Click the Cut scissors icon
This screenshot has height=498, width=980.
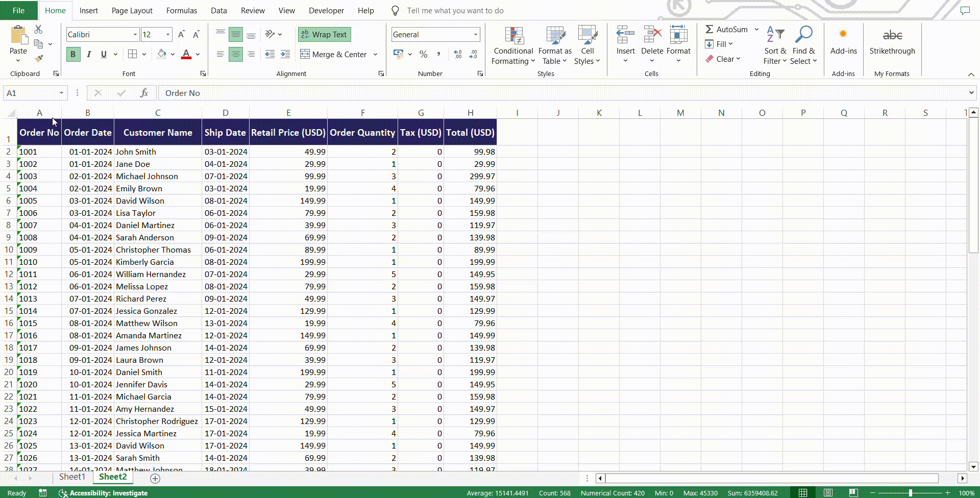[x=38, y=30]
